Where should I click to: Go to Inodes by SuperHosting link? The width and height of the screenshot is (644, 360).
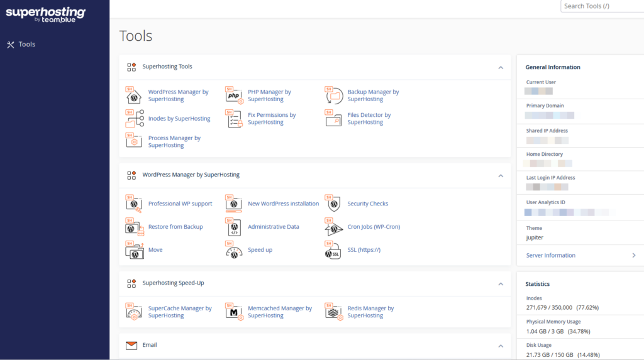(x=179, y=118)
